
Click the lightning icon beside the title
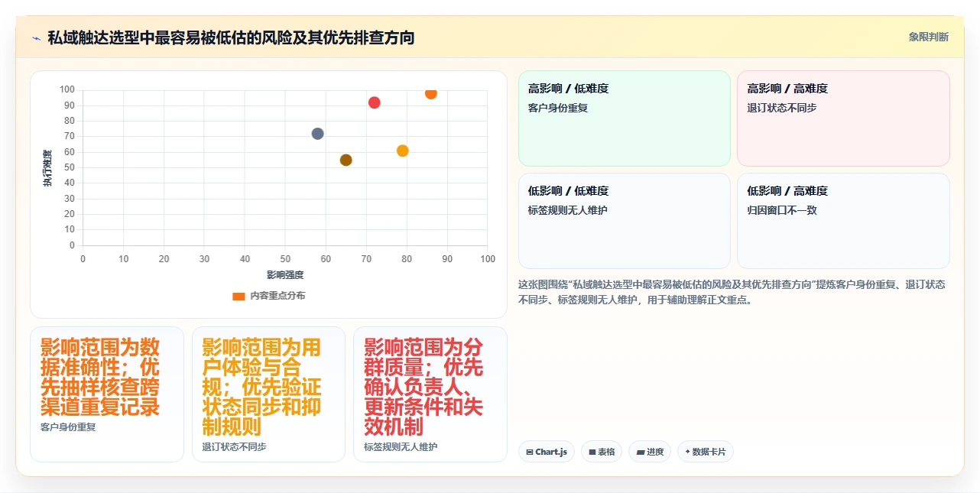36,38
